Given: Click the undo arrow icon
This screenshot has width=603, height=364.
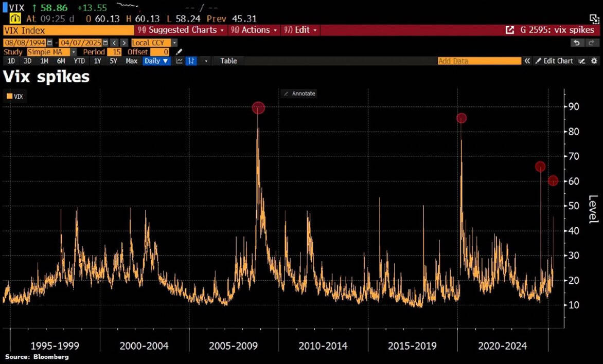Looking at the screenshot, I should click(577, 43).
